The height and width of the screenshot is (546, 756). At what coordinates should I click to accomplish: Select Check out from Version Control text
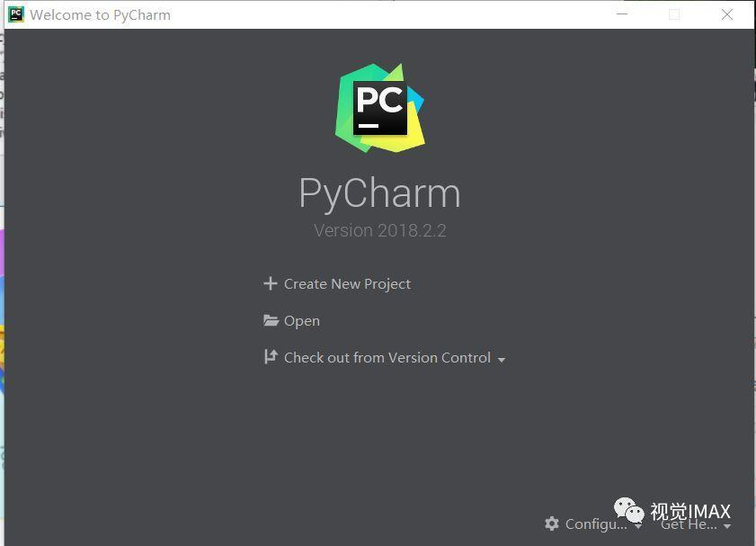387,357
